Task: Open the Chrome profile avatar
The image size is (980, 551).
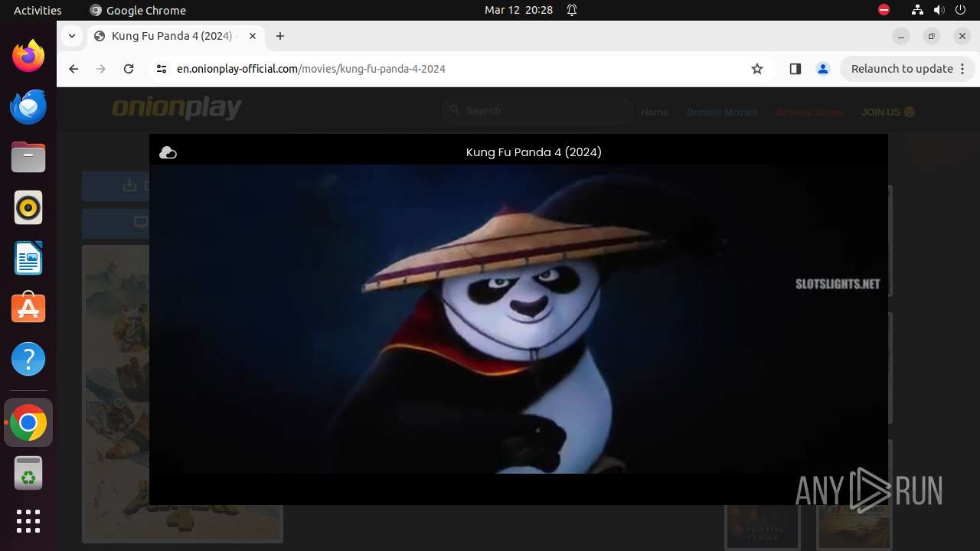Action: click(x=823, y=69)
